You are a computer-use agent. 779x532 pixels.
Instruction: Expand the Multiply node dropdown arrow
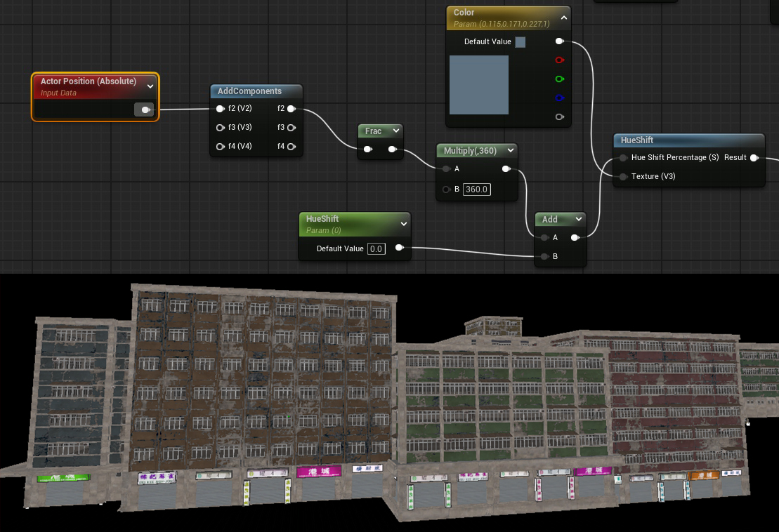511,151
